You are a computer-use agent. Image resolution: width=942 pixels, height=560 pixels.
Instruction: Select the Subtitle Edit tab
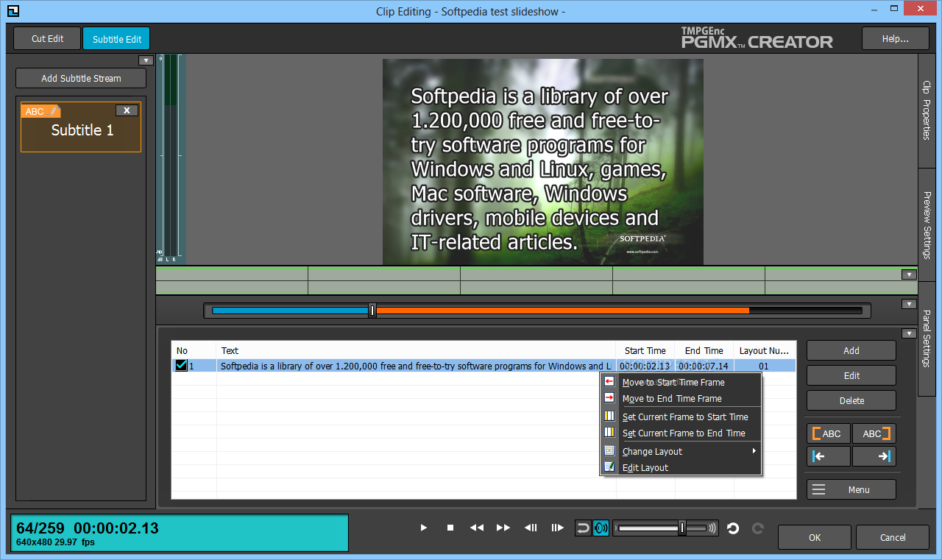coord(116,38)
